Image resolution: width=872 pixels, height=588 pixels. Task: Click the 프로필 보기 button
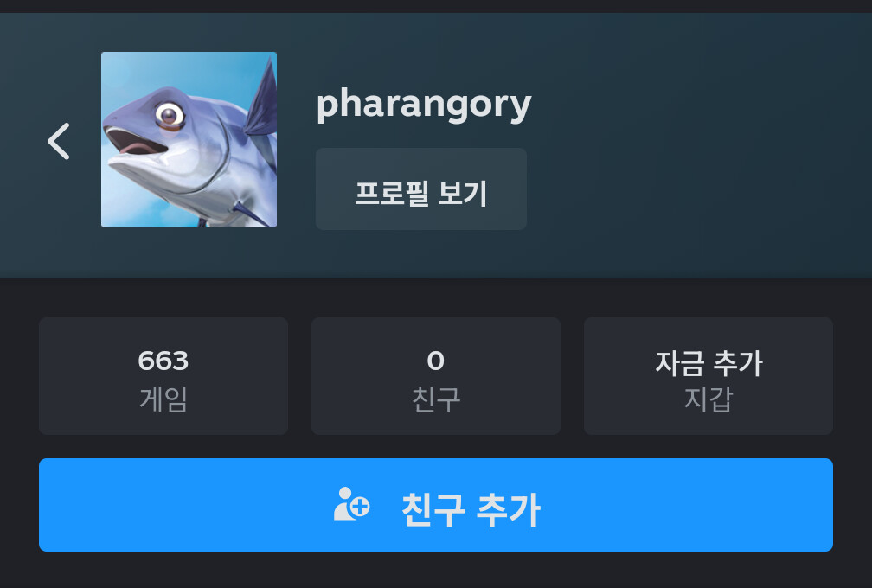coord(421,189)
